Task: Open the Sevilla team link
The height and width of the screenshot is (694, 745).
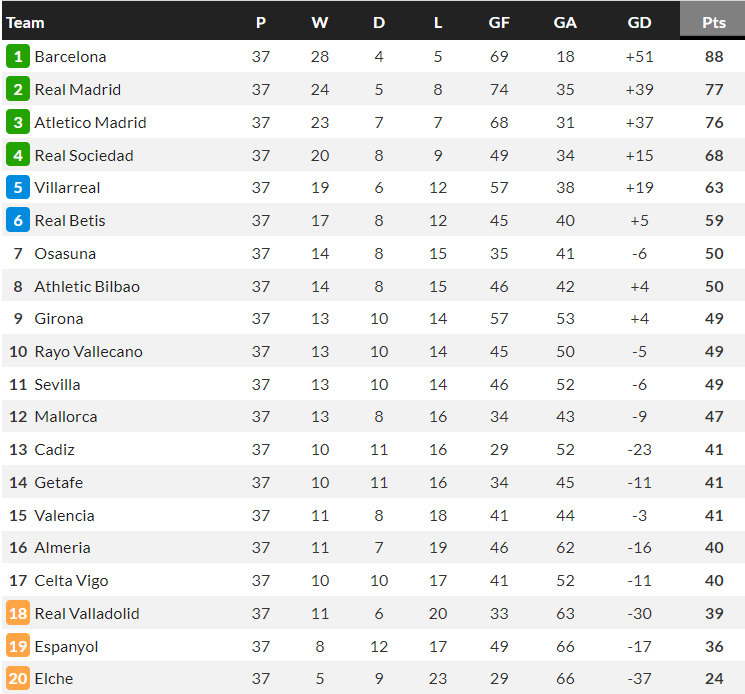Action: pos(57,385)
